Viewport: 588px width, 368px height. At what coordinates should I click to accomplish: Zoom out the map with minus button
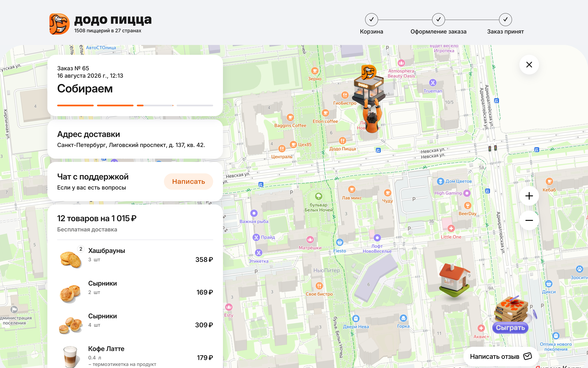pos(529,221)
